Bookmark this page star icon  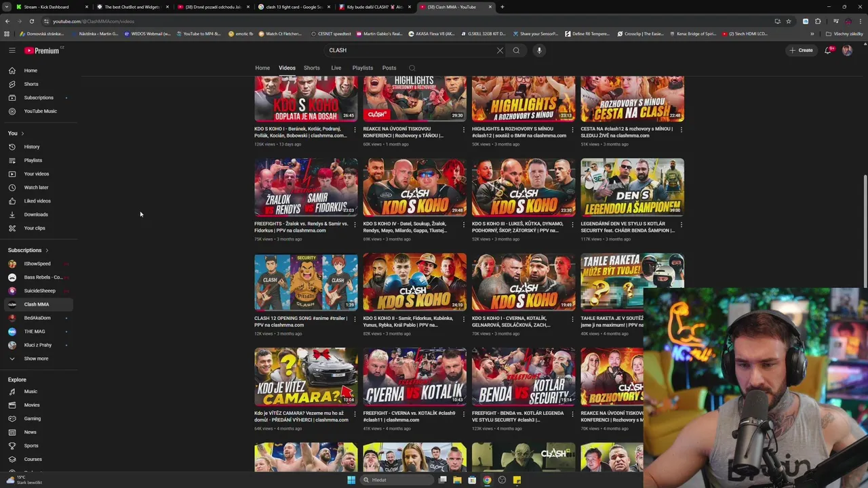click(789, 21)
